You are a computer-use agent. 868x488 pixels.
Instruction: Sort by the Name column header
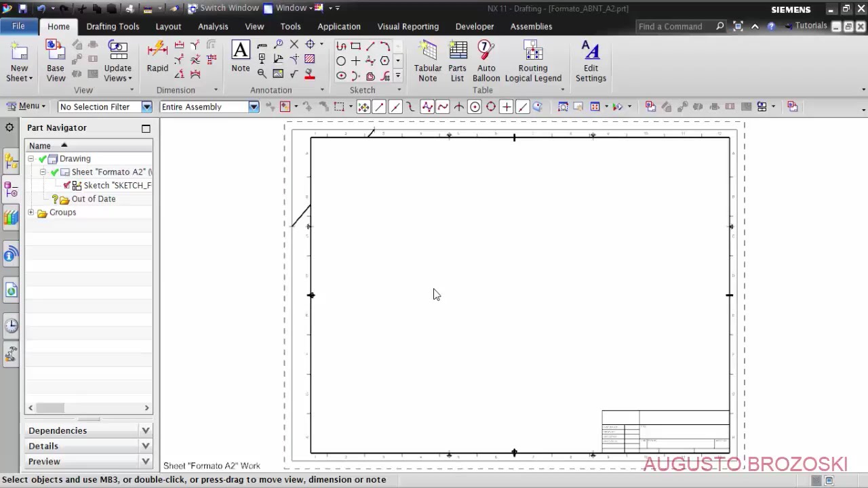coord(89,146)
